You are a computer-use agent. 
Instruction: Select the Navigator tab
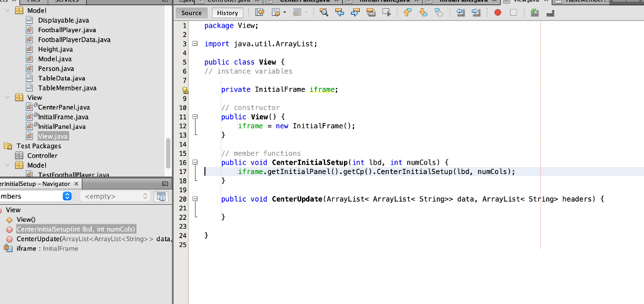[x=36, y=184]
